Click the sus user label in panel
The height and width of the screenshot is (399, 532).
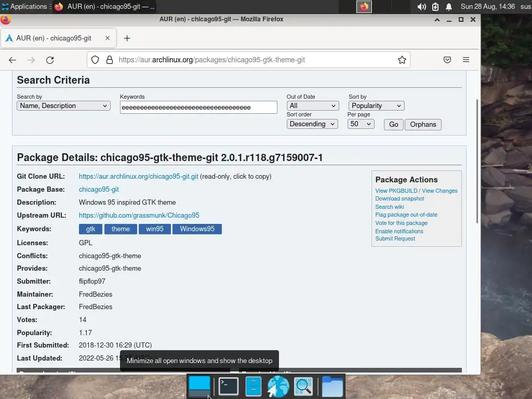click(x=526, y=6)
